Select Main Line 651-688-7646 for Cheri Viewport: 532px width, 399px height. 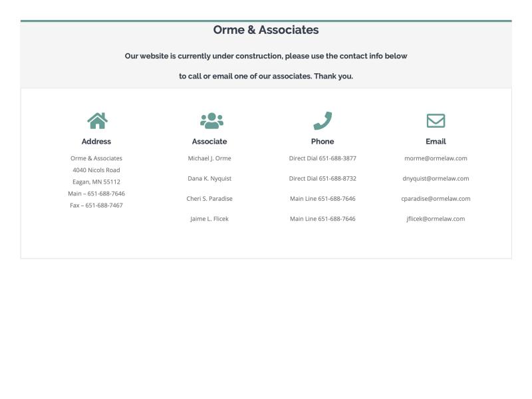[323, 198]
